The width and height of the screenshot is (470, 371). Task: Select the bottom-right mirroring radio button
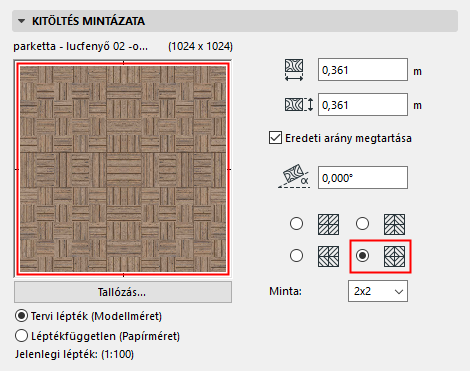coord(362,256)
